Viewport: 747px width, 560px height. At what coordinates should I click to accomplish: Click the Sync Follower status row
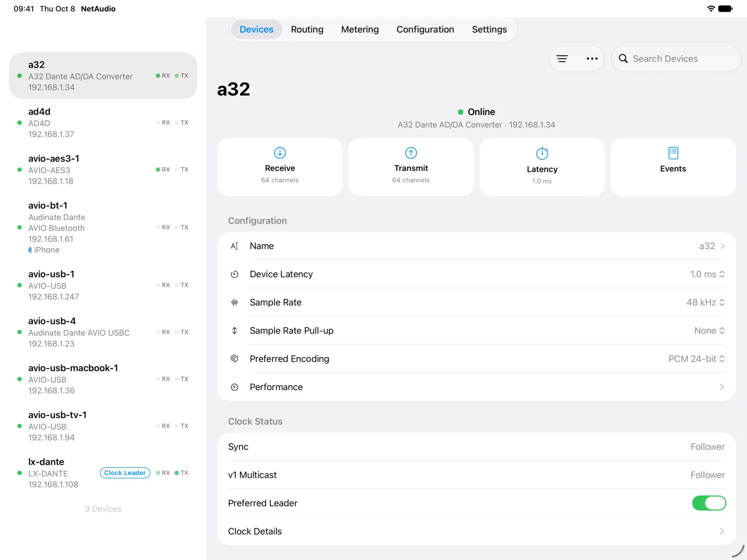[477, 447]
